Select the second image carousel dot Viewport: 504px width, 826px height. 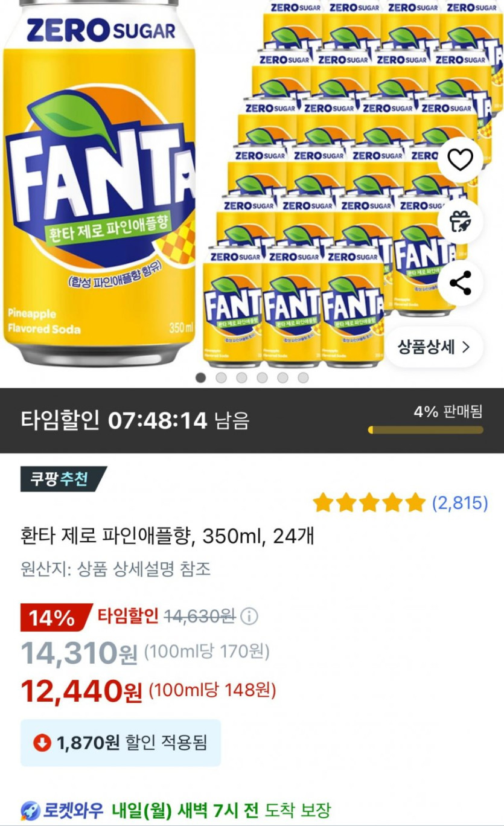click(222, 378)
